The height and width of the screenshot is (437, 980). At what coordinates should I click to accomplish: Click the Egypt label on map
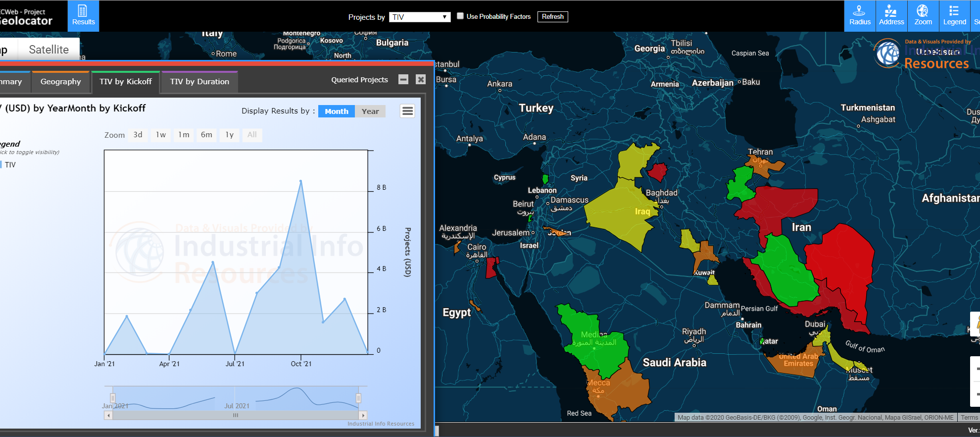point(456,313)
